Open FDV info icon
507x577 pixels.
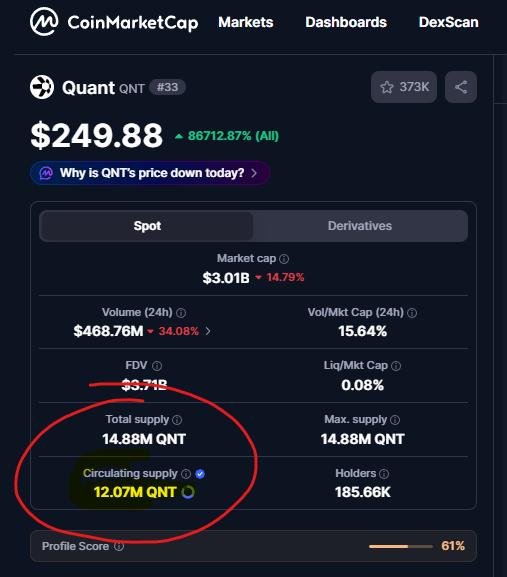coord(157,366)
